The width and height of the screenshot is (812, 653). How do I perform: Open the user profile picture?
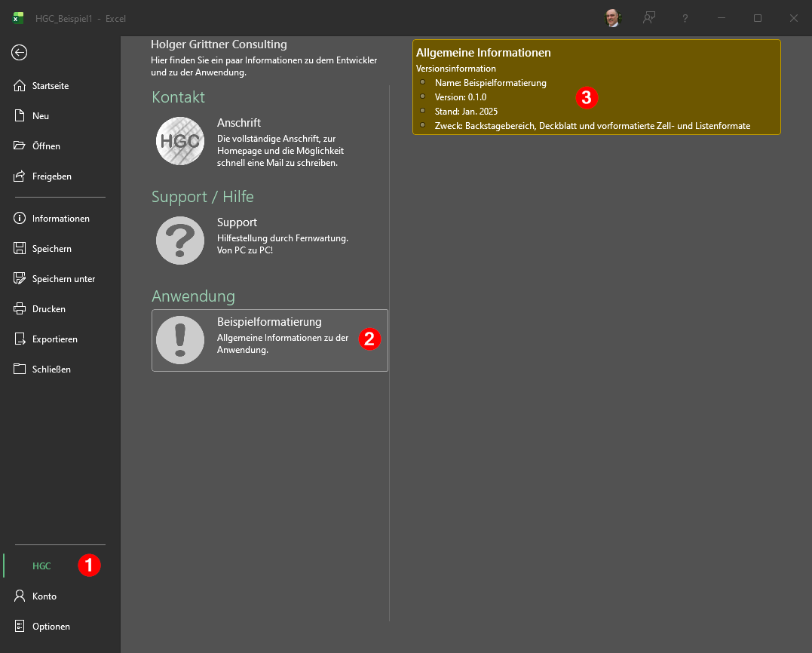click(612, 18)
